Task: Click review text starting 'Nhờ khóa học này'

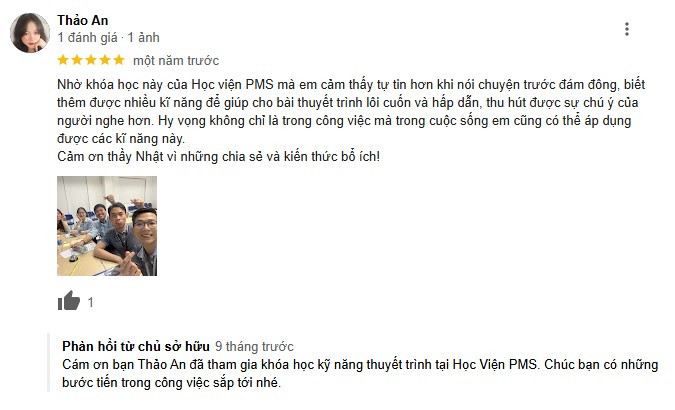Action: pos(351,111)
